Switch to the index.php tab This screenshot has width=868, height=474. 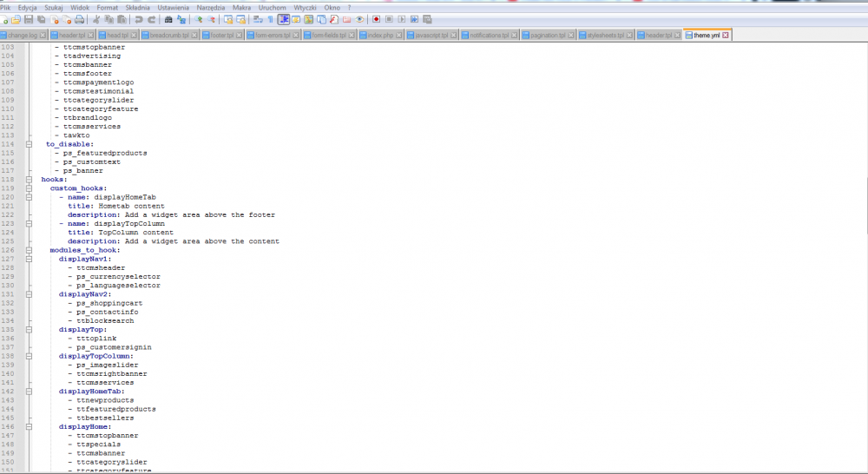coord(380,35)
